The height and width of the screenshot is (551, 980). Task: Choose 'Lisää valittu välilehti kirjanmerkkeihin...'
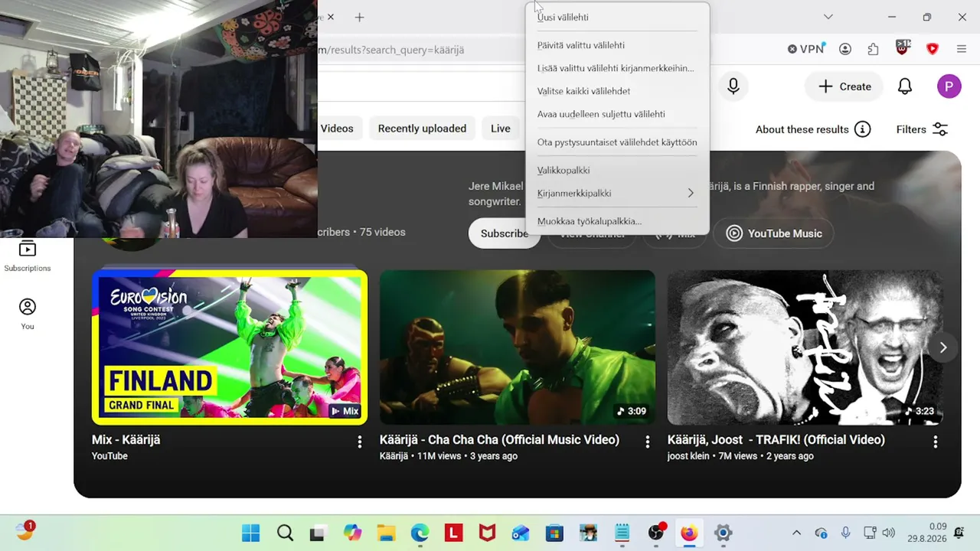point(617,68)
